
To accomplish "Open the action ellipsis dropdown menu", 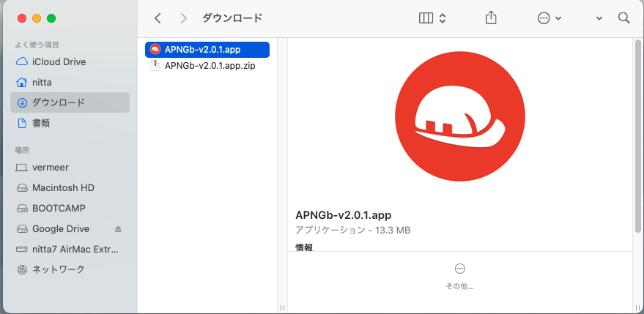I will [x=549, y=18].
